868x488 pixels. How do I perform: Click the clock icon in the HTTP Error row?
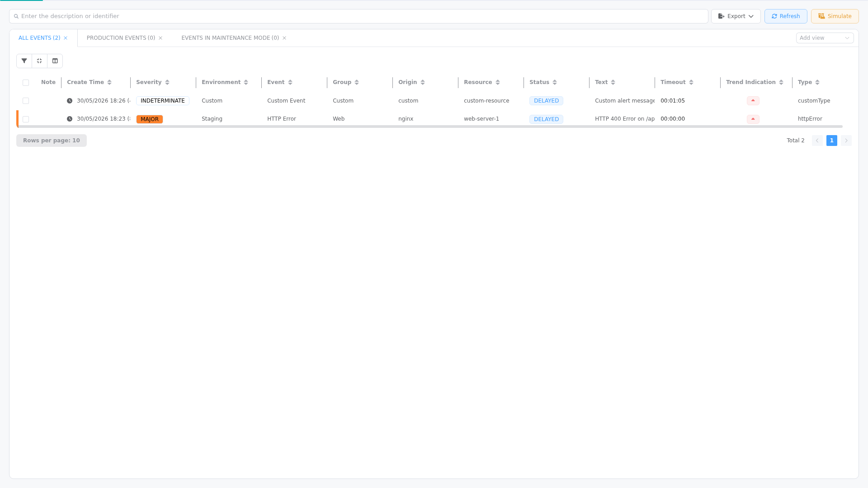point(70,119)
